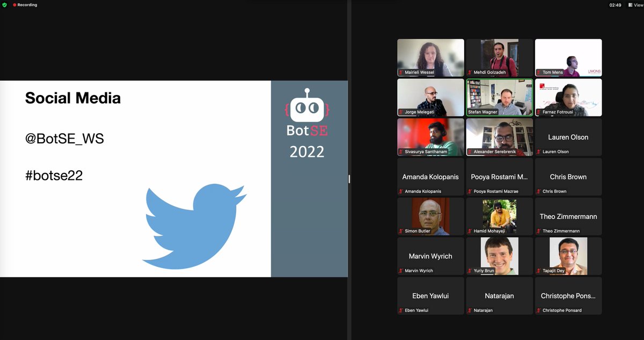Open the View layout options
Screen dimensions: 644x340
[636, 5]
